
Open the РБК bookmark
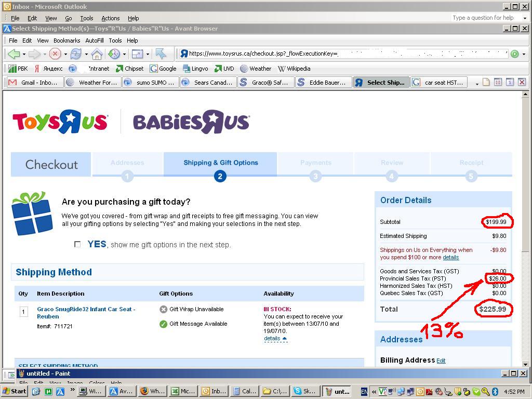[x=18, y=69]
